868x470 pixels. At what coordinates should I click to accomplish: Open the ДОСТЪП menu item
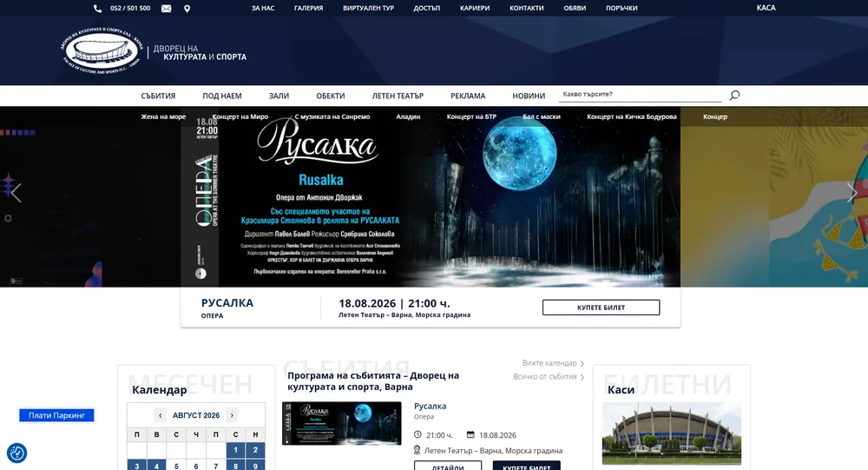point(427,9)
